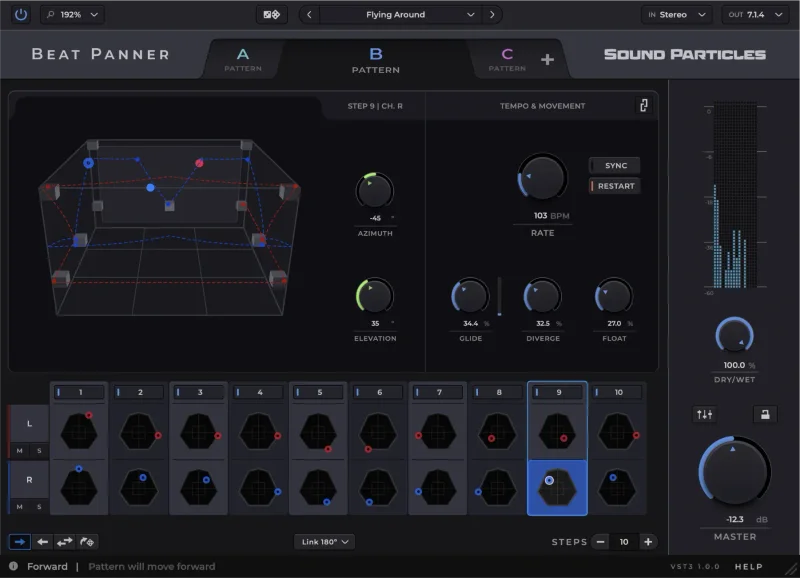
Task: Toggle step 9 enable header
Action: click(x=557, y=392)
